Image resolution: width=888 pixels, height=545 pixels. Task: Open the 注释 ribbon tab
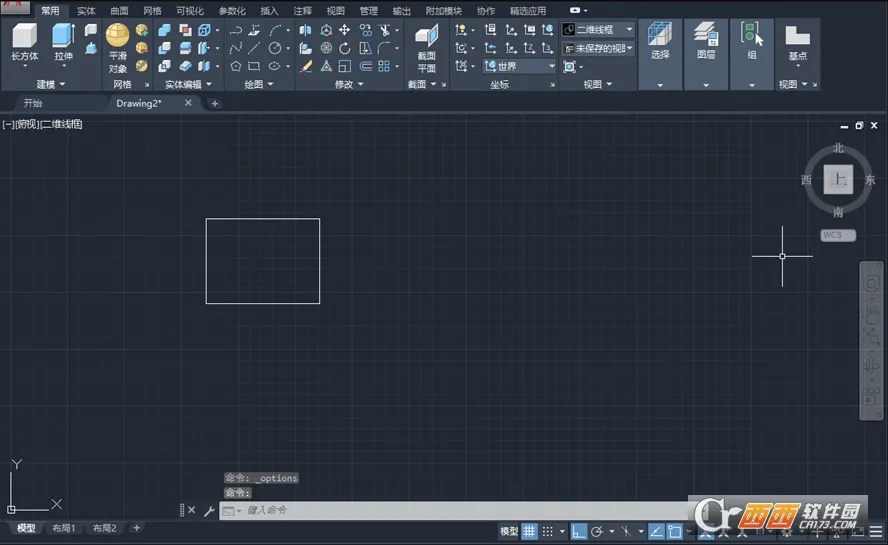point(302,11)
